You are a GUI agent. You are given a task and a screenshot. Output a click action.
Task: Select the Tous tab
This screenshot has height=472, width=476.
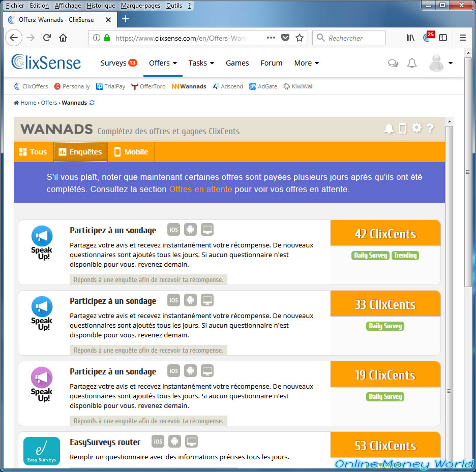(33, 152)
